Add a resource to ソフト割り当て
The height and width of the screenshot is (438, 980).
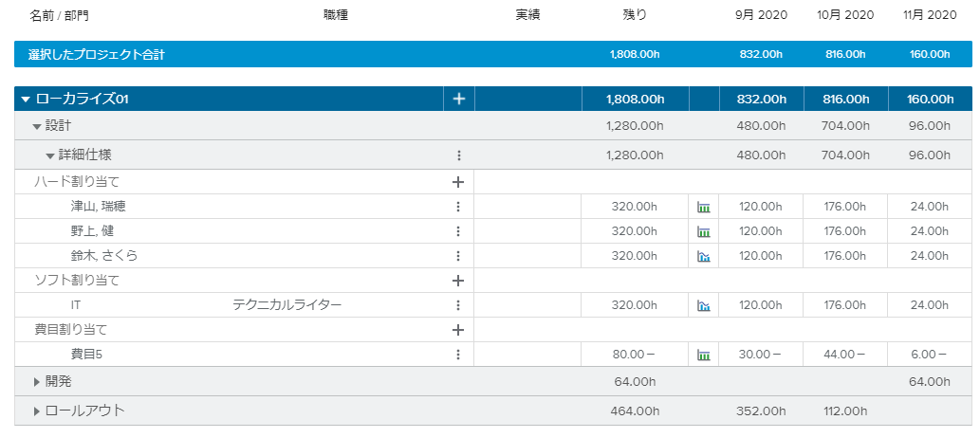(x=457, y=281)
